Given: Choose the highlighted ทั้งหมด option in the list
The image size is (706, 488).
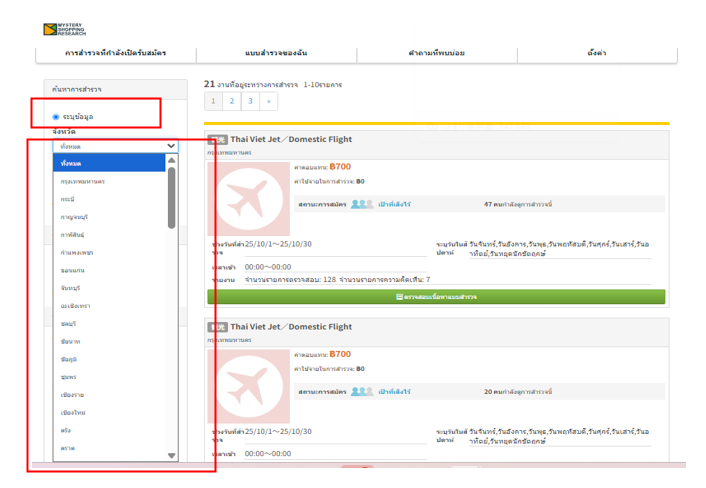Looking at the screenshot, I should coord(109,163).
